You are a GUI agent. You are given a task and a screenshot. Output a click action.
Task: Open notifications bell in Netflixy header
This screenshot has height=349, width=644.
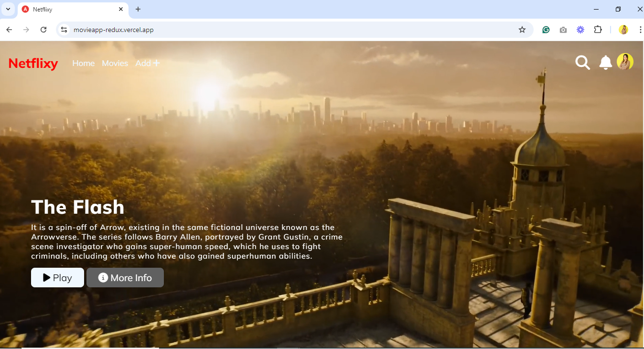606,63
